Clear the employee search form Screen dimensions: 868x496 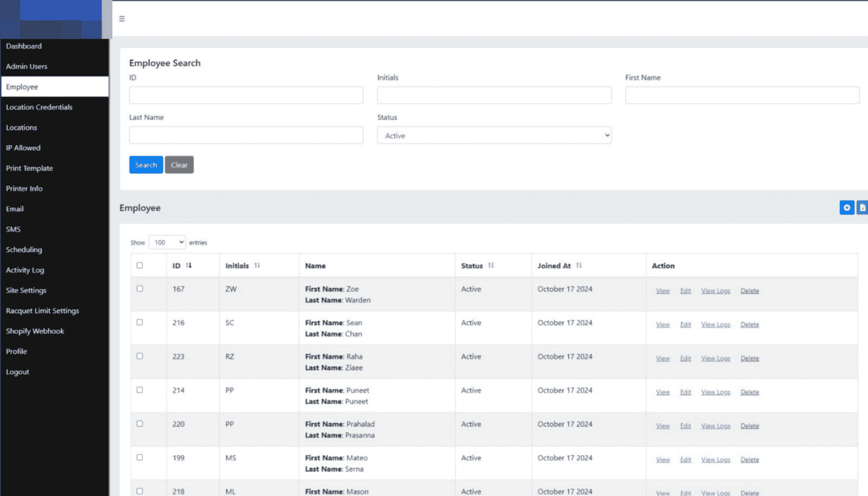click(x=179, y=165)
